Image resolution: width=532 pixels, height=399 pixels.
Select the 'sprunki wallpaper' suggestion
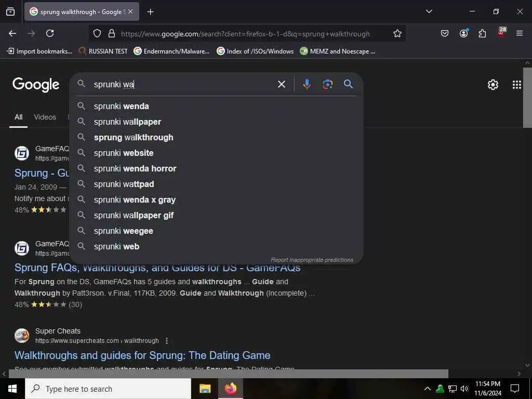[217, 122]
